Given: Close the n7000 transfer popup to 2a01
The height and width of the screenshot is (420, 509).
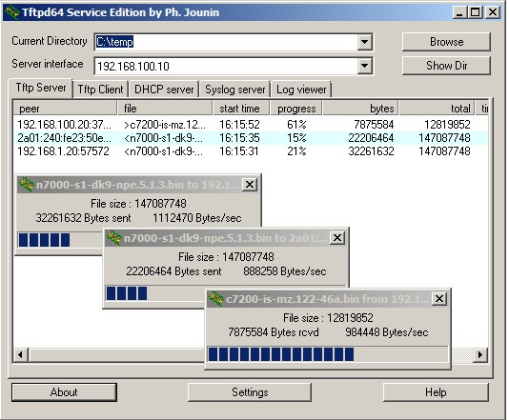Looking at the screenshot, I should click(337, 238).
